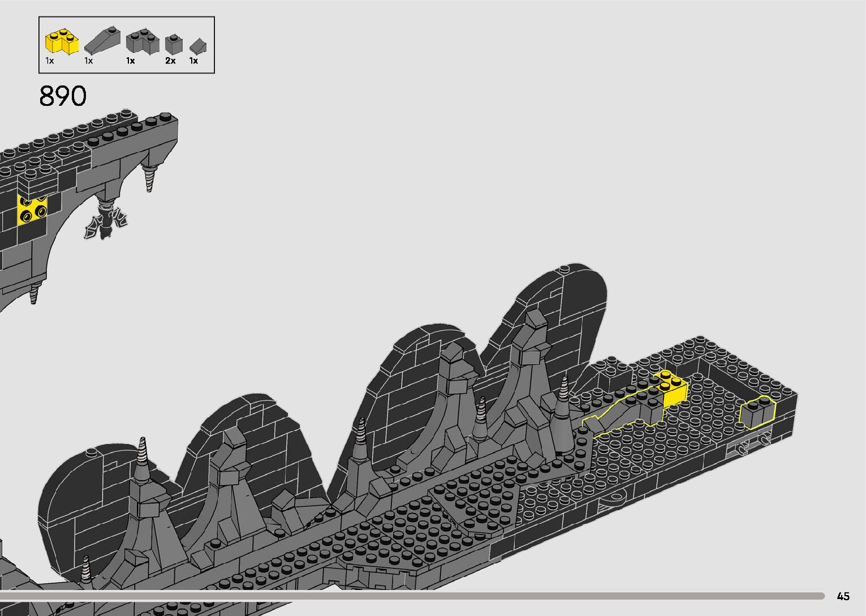Click the yellow corner brick in parts list
This screenshot has width=866, height=616.
coord(61,42)
